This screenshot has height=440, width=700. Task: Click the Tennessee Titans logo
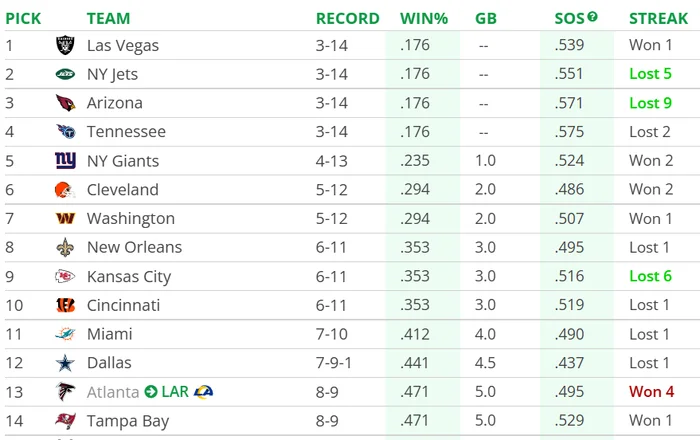tap(65, 132)
